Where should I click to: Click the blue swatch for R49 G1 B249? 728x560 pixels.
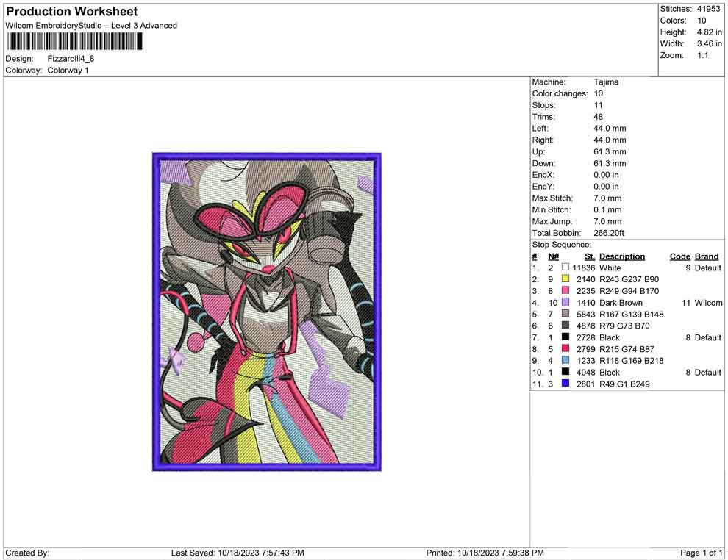(x=565, y=383)
